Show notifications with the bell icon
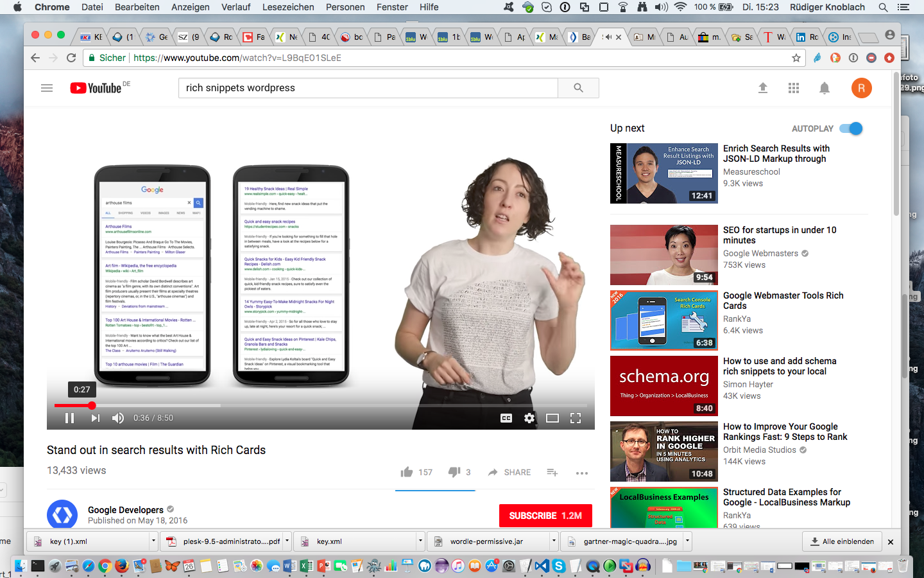Image resolution: width=924 pixels, height=578 pixels. pyautogui.click(x=825, y=88)
